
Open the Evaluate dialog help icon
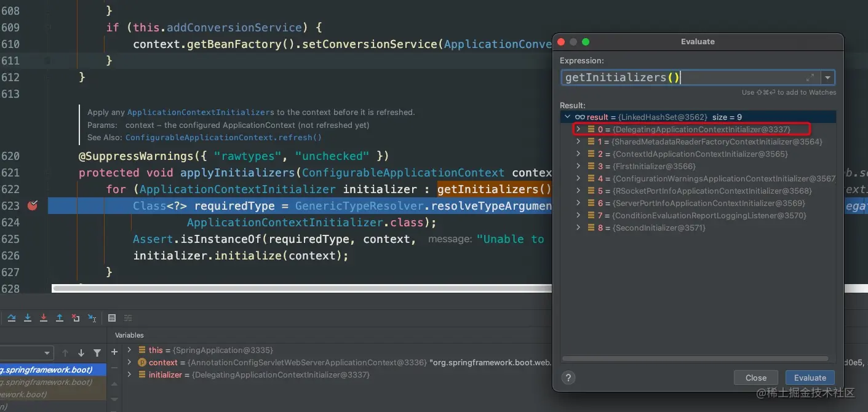569,378
